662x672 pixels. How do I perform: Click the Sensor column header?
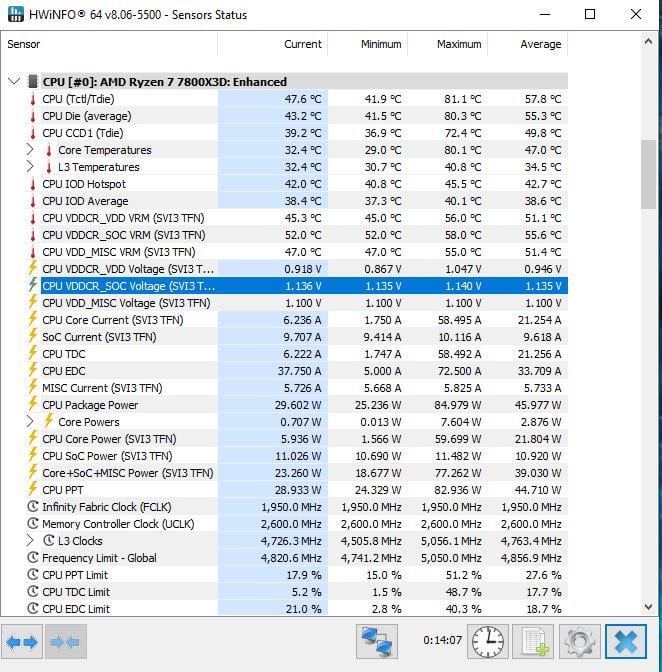point(109,44)
